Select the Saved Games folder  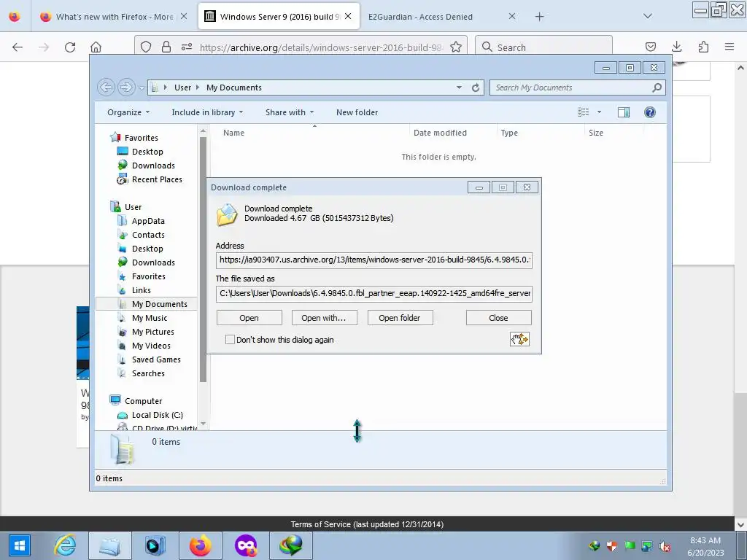[156, 359]
